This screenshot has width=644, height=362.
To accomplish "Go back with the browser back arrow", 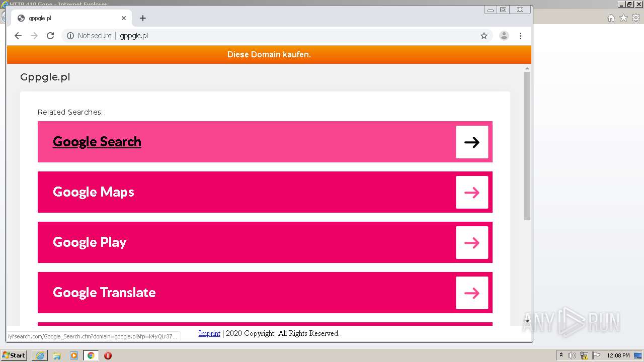I will 18,36.
